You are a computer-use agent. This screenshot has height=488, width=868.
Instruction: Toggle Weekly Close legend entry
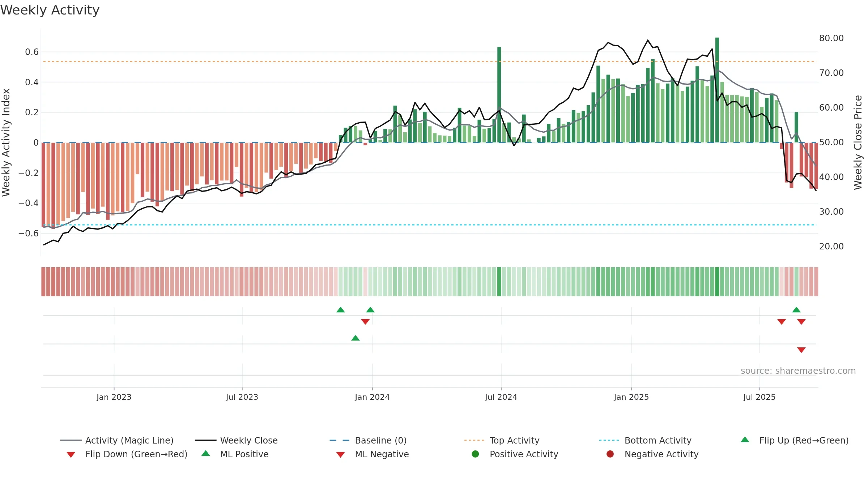(x=236, y=440)
